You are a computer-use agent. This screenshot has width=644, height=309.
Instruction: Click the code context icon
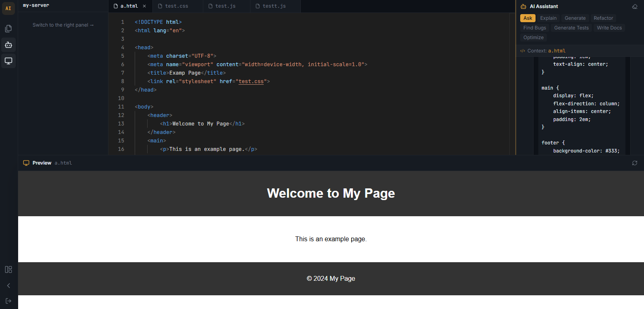523,51
